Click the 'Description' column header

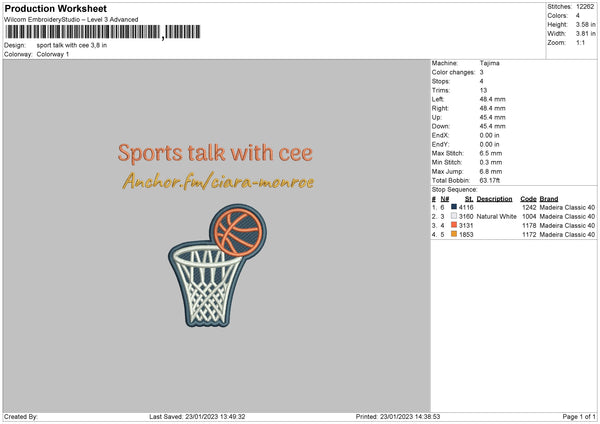(x=494, y=199)
